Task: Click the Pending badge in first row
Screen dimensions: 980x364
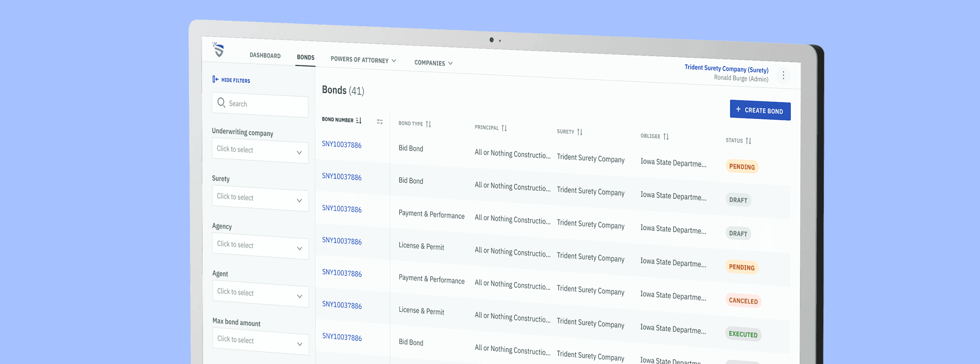Action: [x=742, y=167]
